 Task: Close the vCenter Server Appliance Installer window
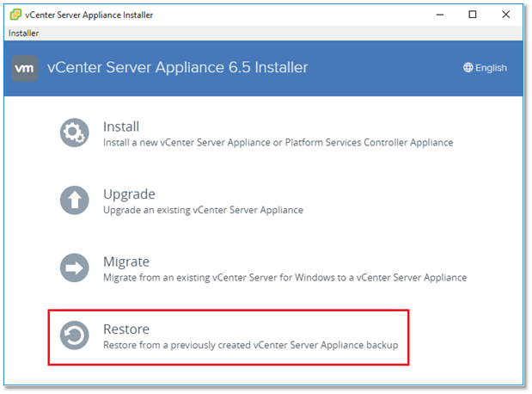coord(506,15)
